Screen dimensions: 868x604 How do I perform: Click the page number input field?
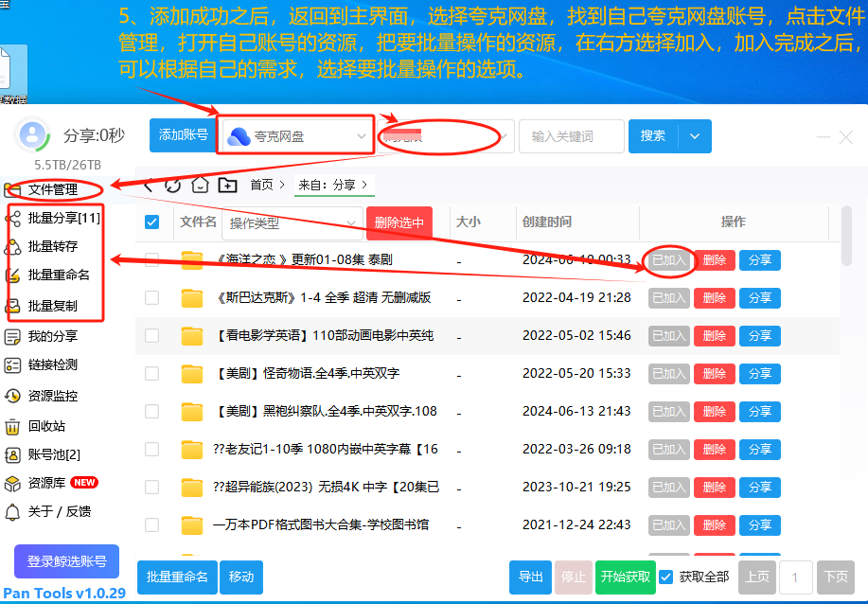click(x=795, y=577)
